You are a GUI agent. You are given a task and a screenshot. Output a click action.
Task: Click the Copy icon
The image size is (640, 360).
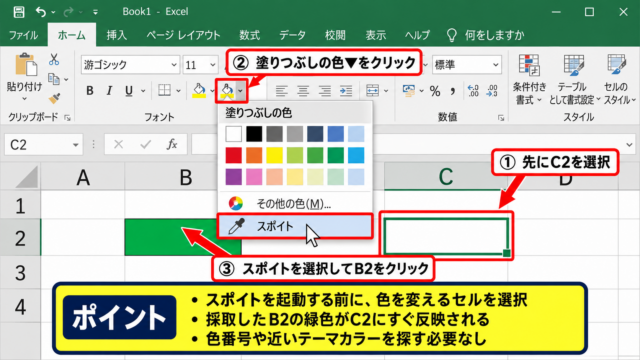54,79
